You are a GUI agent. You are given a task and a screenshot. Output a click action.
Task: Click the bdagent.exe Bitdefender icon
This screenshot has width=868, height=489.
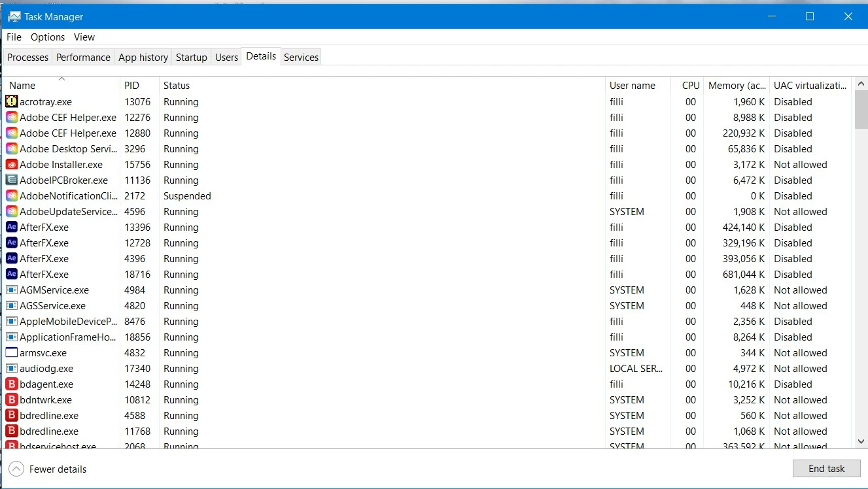[x=11, y=384]
